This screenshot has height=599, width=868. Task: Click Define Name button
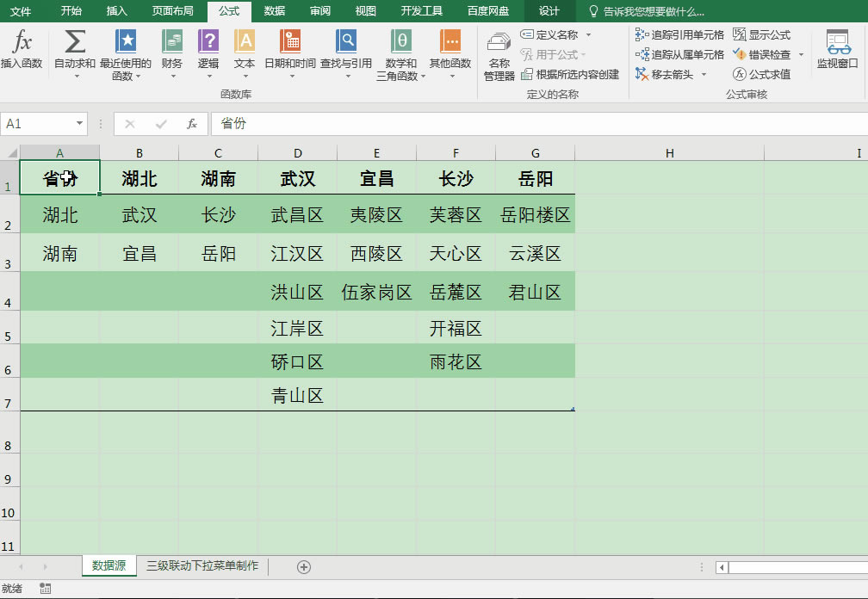click(549, 34)
